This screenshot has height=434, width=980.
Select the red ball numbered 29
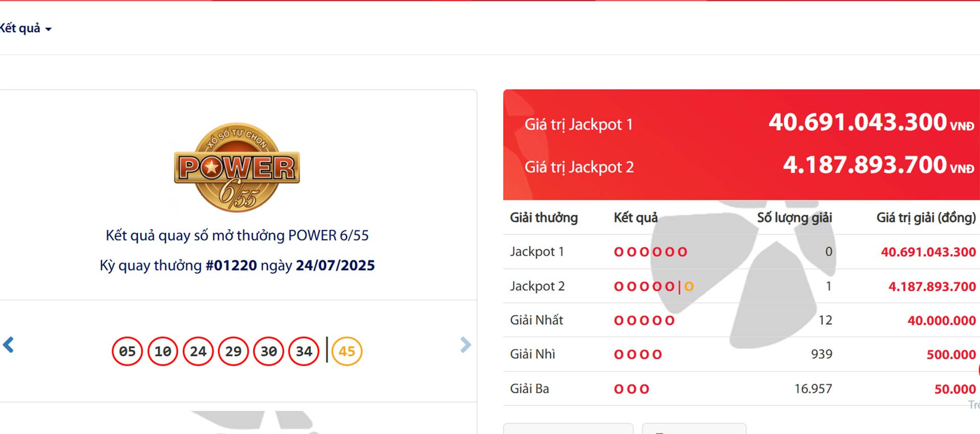pyautogui.click(x=233, y=351)
